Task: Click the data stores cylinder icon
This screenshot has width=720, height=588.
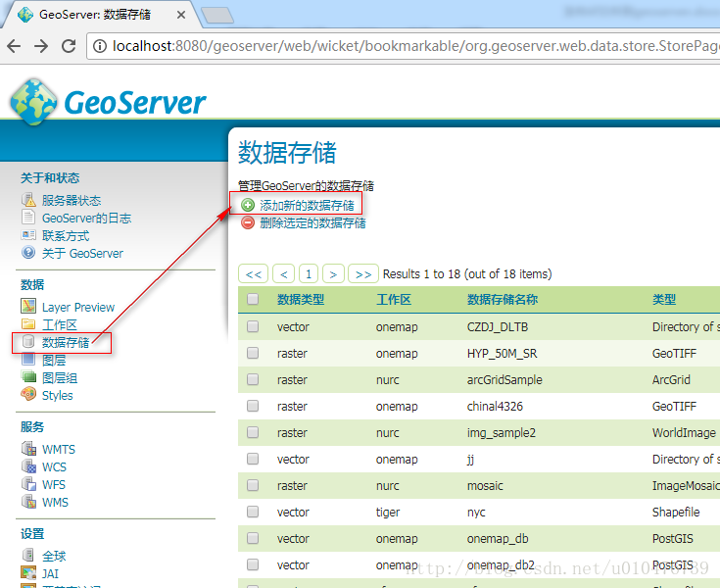Action: pos(28,341)
